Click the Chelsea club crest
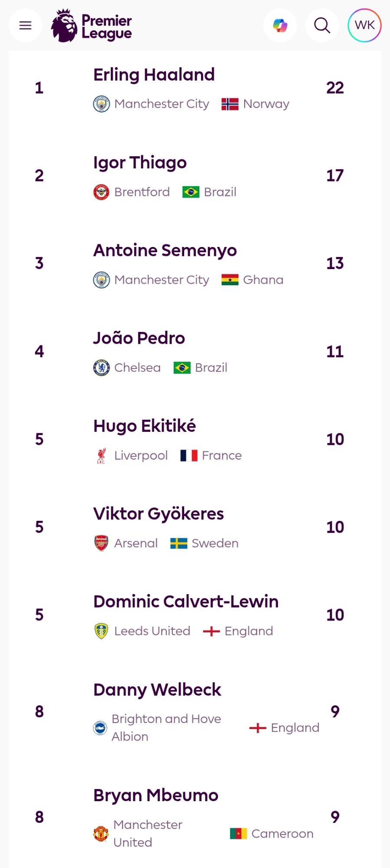Viewport: 390px width, 868px height. pyautogui.click(x=101, y=368)
